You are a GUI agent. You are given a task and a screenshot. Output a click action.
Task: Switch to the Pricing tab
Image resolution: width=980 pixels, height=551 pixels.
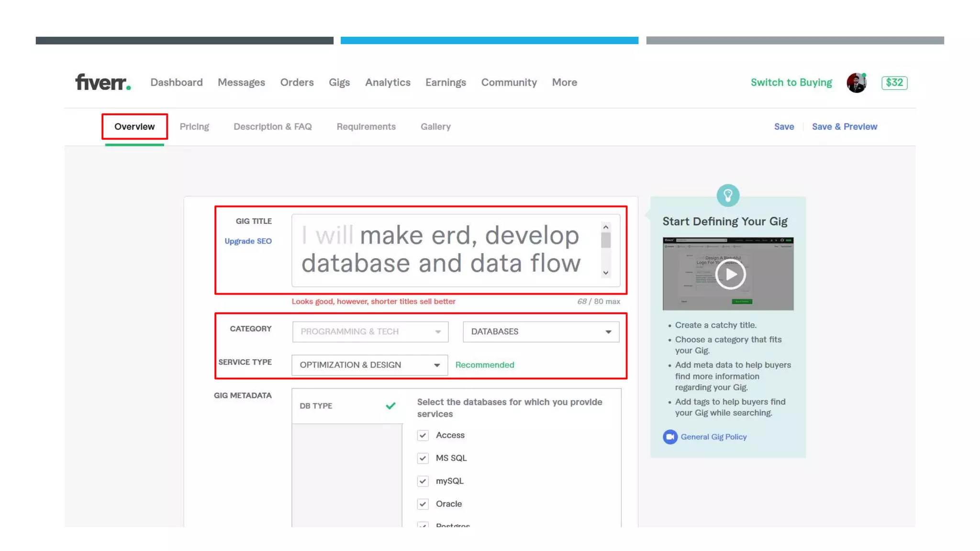(x=194, y=127)
